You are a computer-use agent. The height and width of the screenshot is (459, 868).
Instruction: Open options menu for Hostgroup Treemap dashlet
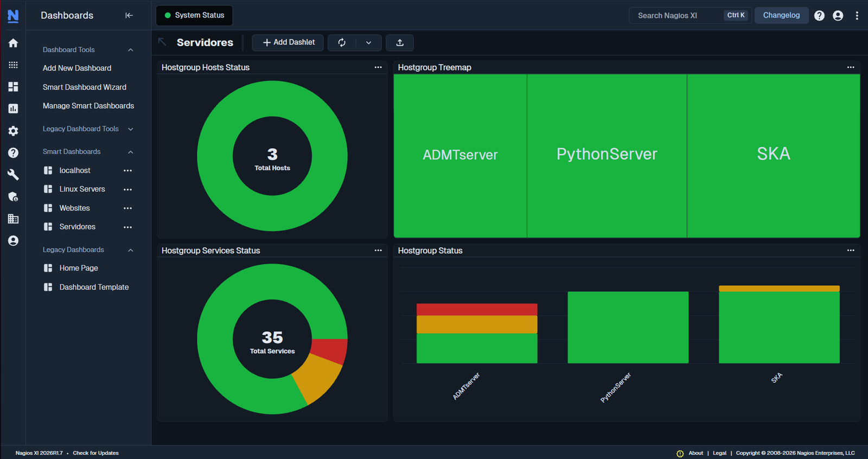(851, 67)
